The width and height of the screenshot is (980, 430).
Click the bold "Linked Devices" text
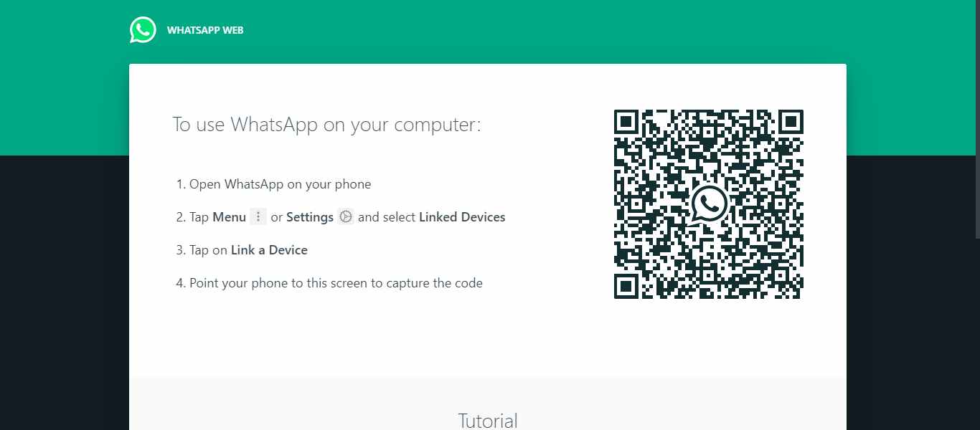point(462,217)
